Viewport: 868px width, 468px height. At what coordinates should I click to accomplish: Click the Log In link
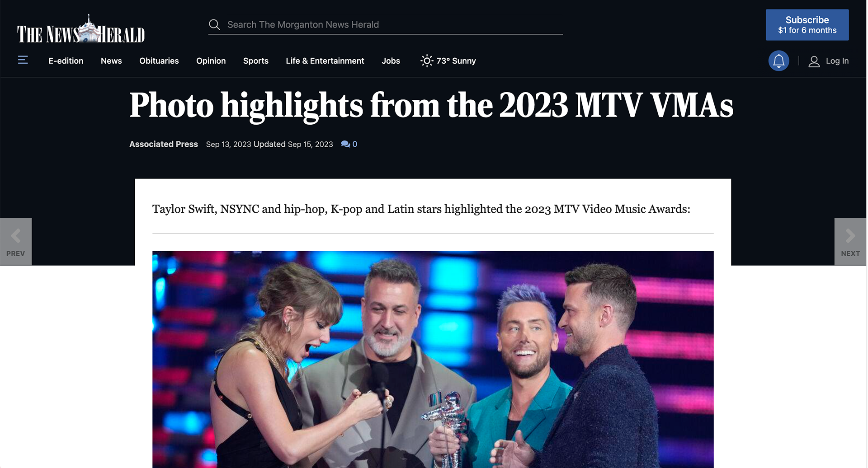[837, 61]
